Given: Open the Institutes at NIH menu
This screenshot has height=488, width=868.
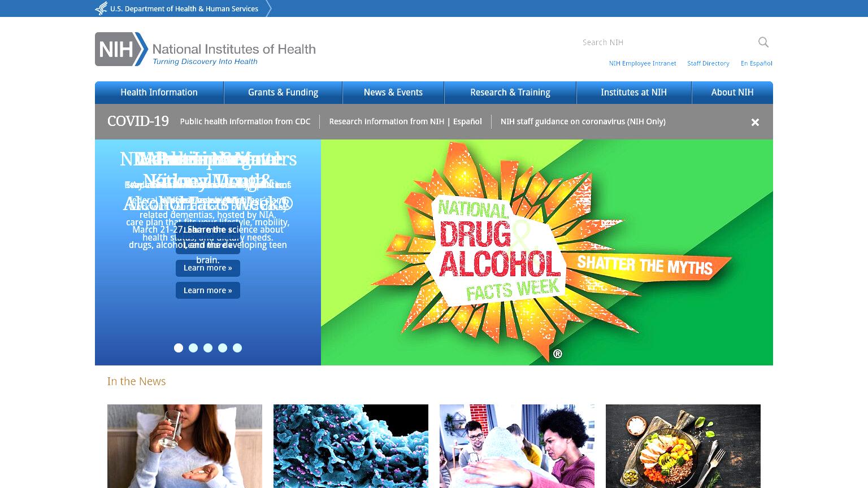Looking at the screenshot, I should [634, 93].
